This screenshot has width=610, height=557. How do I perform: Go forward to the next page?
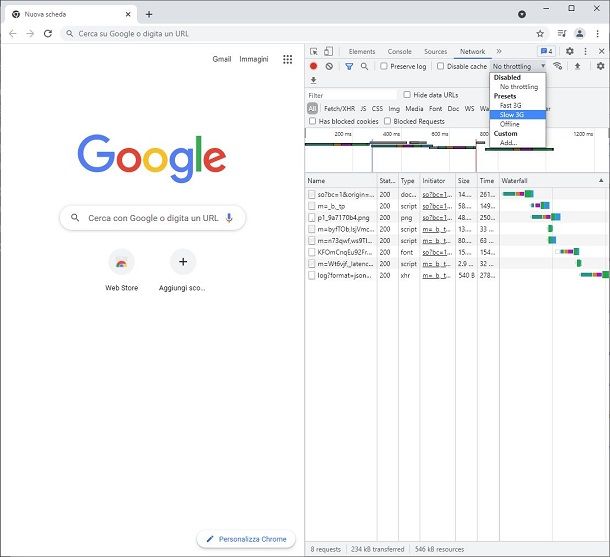point(30,33)
